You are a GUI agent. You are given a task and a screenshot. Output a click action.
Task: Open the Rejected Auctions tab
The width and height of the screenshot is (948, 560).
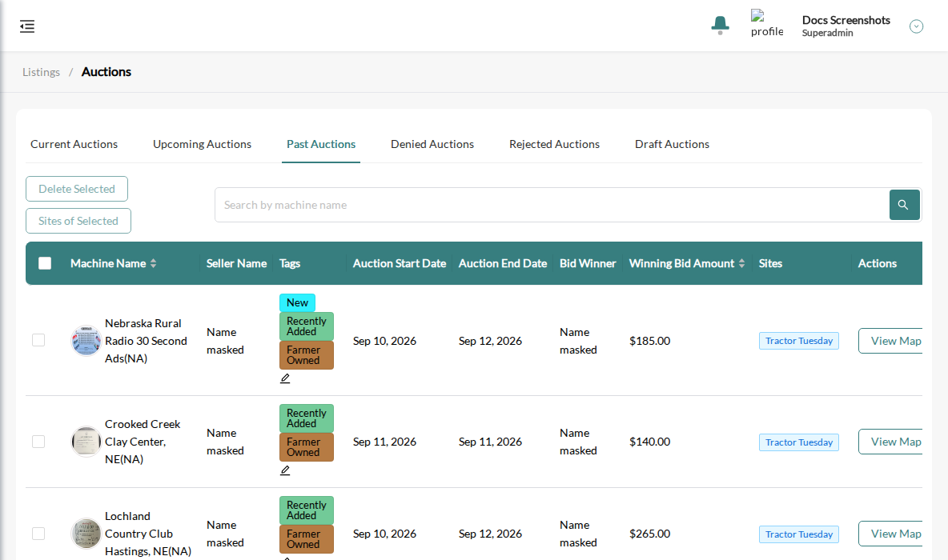554,144
